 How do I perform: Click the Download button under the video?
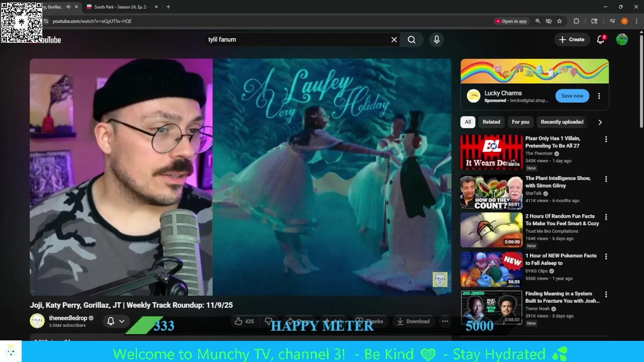point(413,321)
